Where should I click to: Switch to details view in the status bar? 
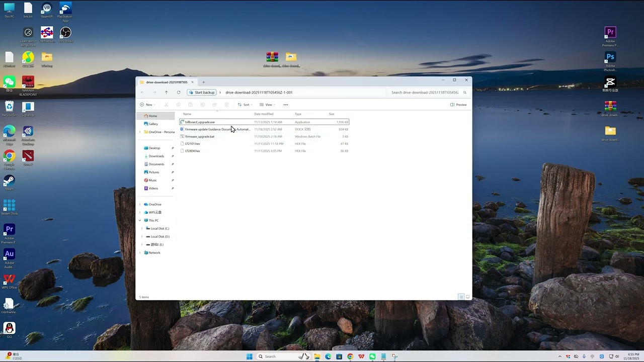pyautogui.click(x=461, y=297)
